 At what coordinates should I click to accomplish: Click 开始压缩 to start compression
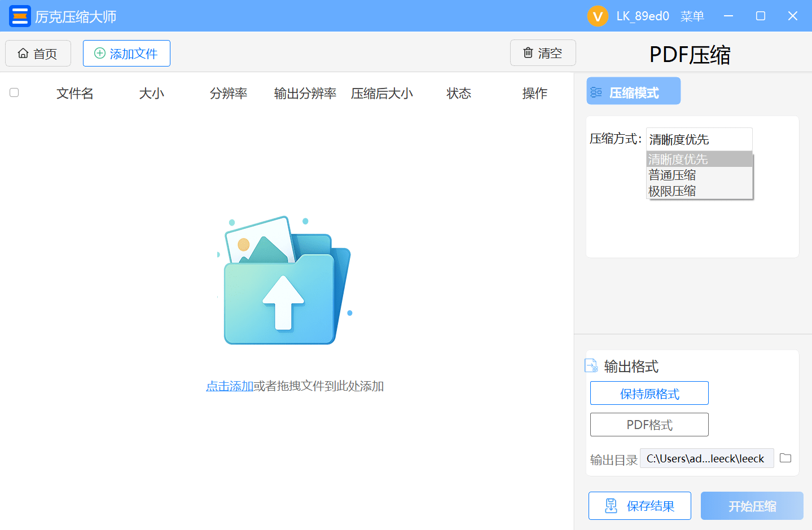[x=752, y=506]
